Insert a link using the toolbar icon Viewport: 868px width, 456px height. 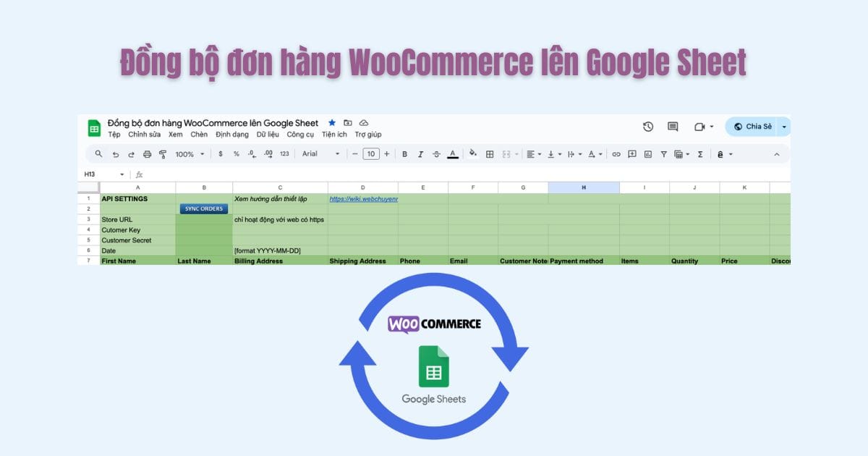pyautogui.click(x=616, y=154)
